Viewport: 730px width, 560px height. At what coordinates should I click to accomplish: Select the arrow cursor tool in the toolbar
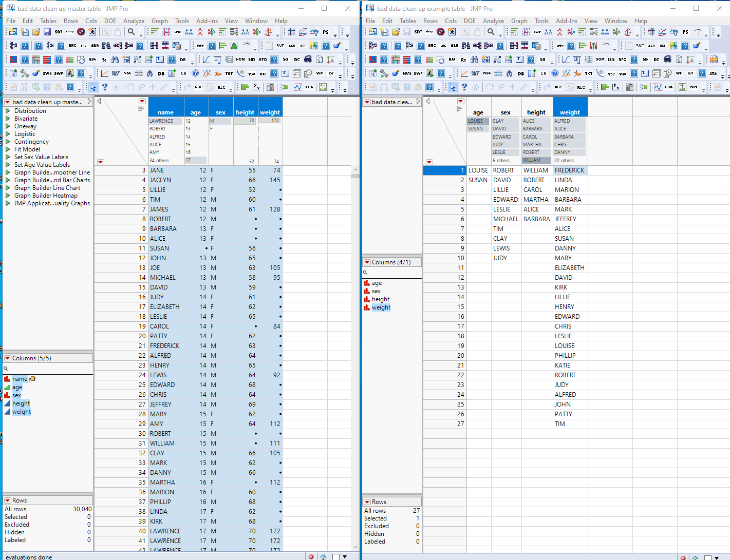[93, 87]
